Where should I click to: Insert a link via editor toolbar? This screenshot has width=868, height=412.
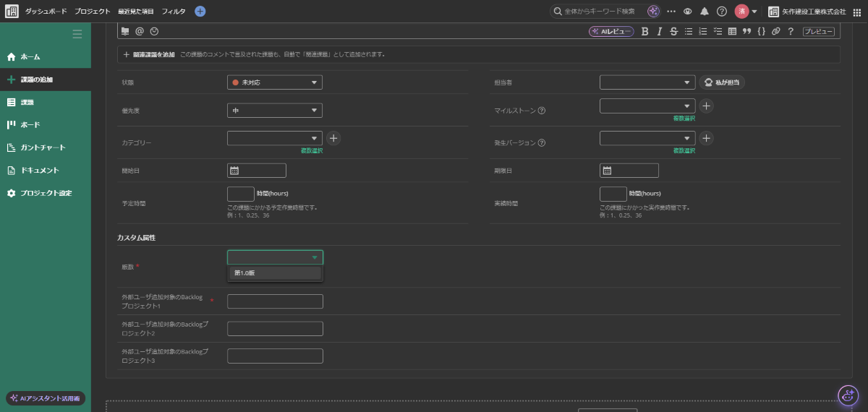coord(775,31)
